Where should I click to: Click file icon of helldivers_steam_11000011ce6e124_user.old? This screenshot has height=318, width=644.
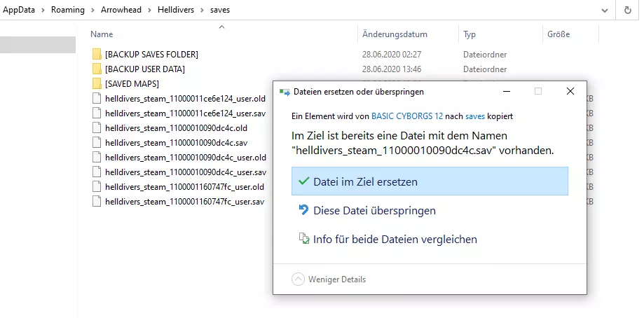97,99
